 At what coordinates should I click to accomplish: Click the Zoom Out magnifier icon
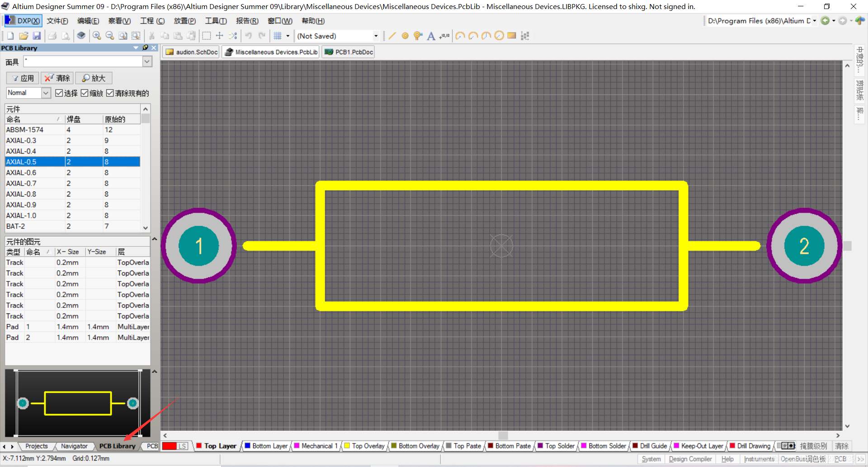click(109, 36)
